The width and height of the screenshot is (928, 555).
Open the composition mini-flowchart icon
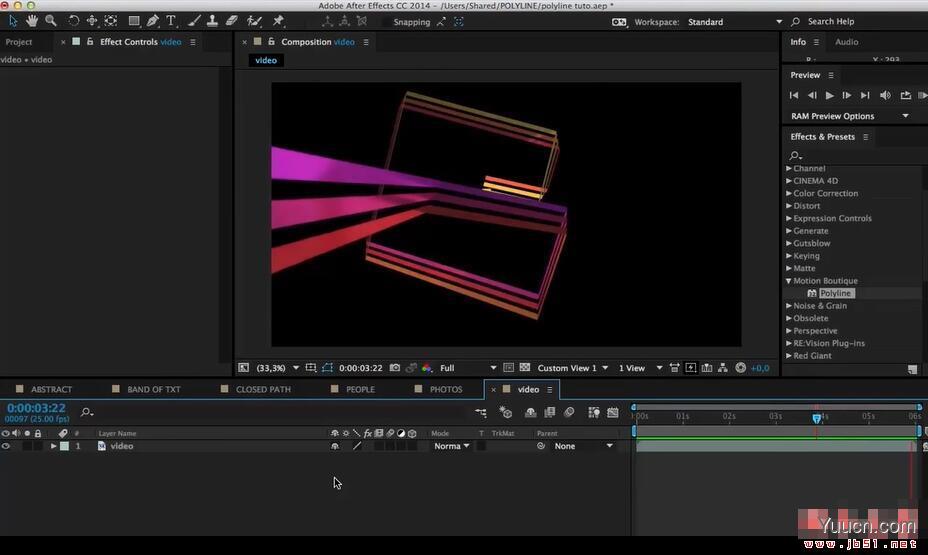pyautogui.click(x=481, y=412)
